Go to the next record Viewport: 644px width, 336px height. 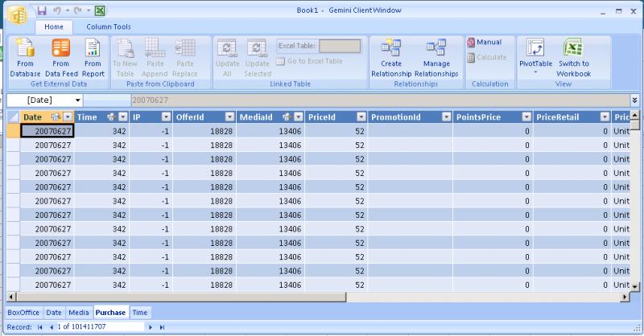click(x=151, y=327)
